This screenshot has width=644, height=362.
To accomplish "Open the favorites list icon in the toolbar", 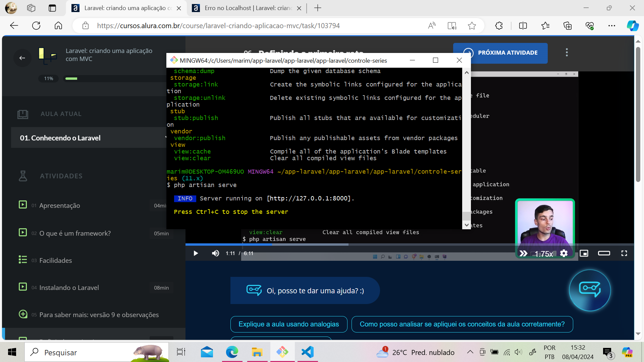I will 545,26.
